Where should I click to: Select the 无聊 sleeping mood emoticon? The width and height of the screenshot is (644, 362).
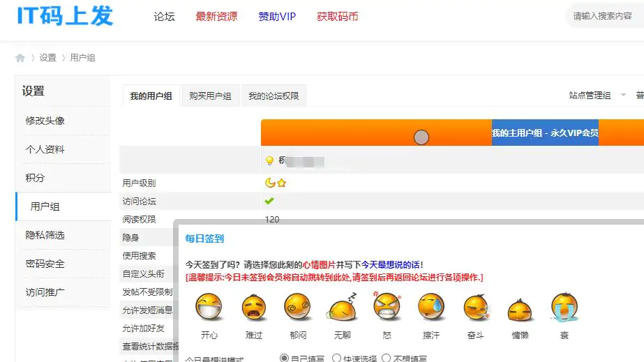[342, 307]
